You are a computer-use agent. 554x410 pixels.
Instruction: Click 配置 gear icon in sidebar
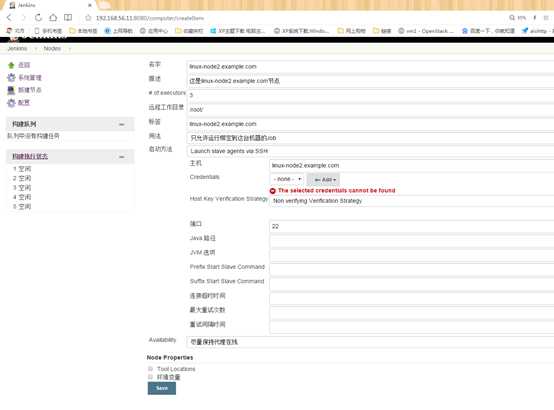[11, 103]
